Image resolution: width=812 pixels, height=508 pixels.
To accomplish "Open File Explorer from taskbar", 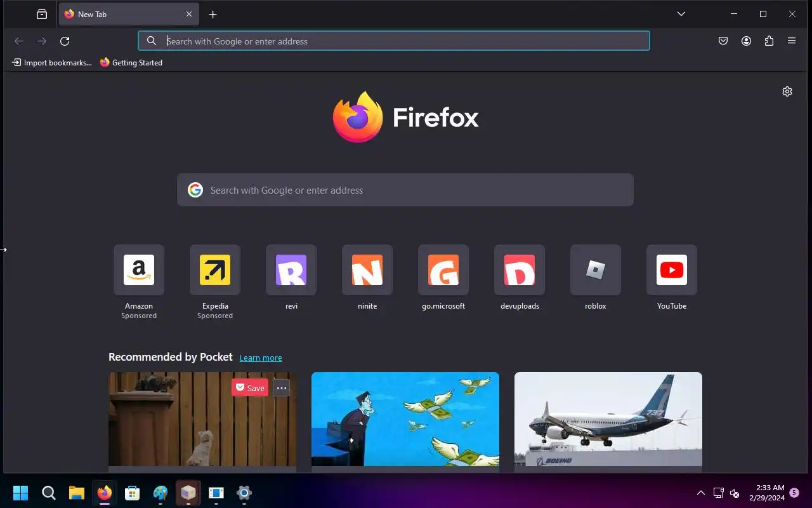I will tap(77, 493).
